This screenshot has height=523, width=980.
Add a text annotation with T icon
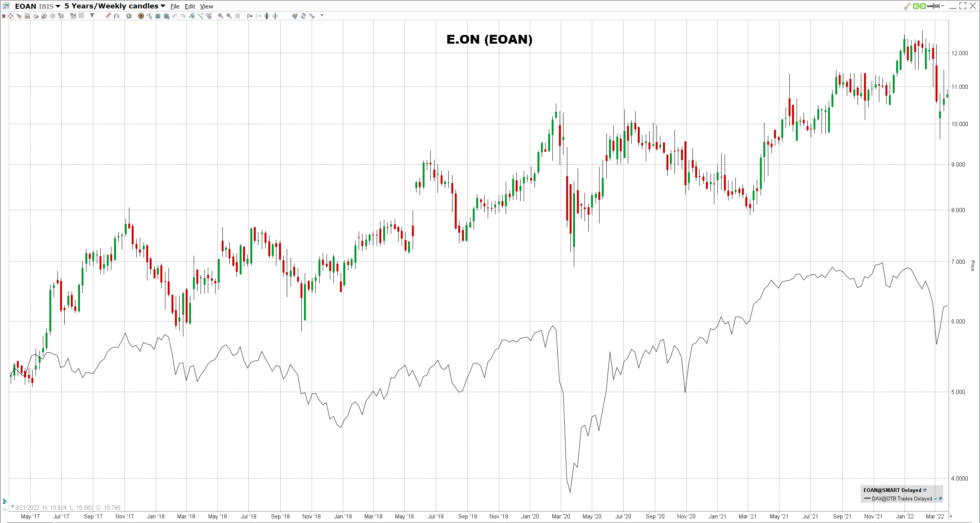coord(158,16)
